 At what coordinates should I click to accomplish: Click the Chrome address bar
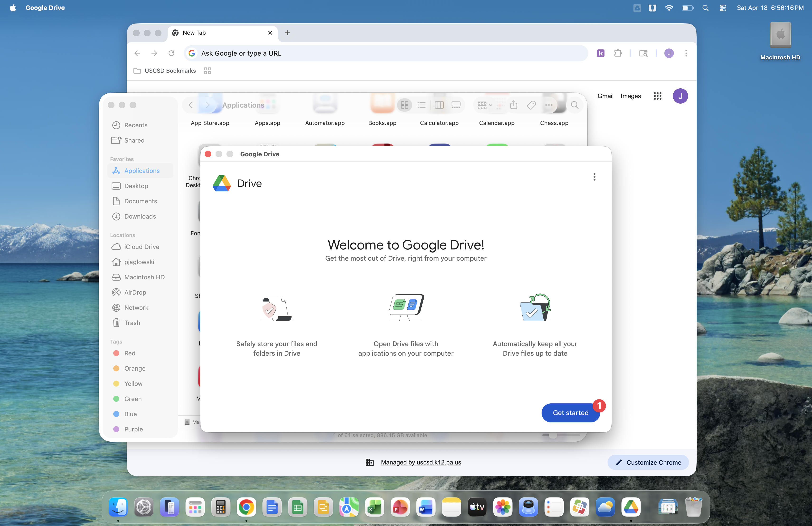click(x=386, y=53)
